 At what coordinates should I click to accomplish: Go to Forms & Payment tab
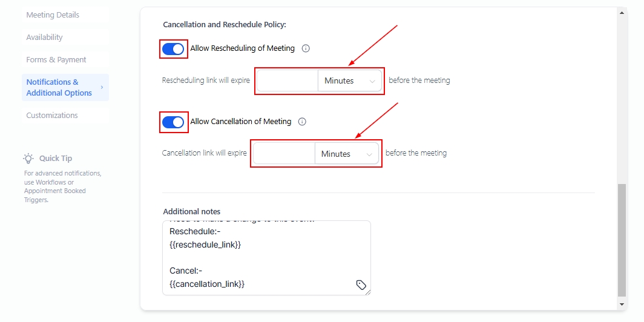[x=56, y=60]
